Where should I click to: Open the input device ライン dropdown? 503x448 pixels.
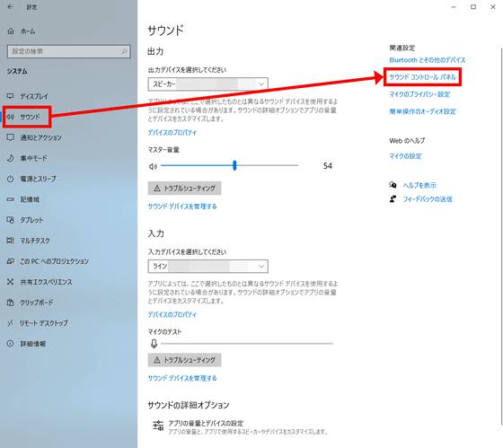pyautogui.click(x=207, y=266)
